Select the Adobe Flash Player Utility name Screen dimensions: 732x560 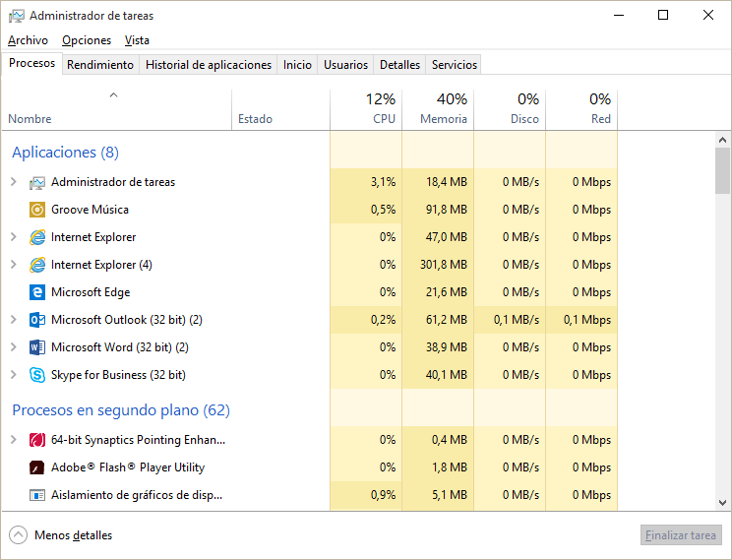[128, 467]
